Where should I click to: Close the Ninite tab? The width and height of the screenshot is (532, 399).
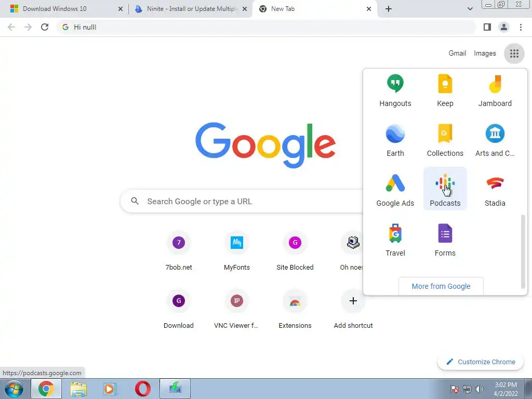point(244,9)
